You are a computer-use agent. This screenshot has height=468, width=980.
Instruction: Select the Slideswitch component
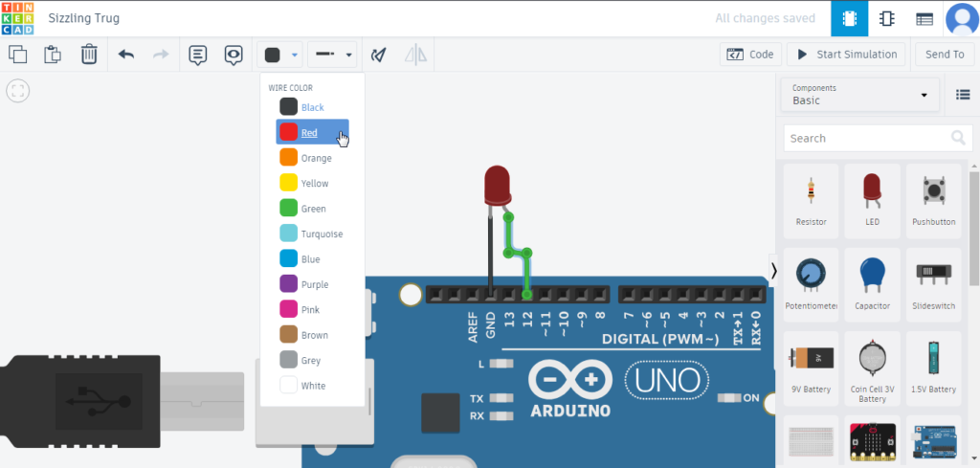(933, 285)
